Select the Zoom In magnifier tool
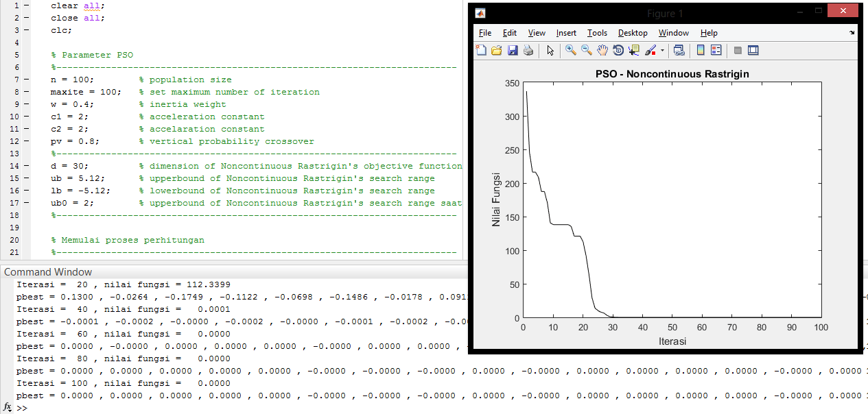 (571, 50)
